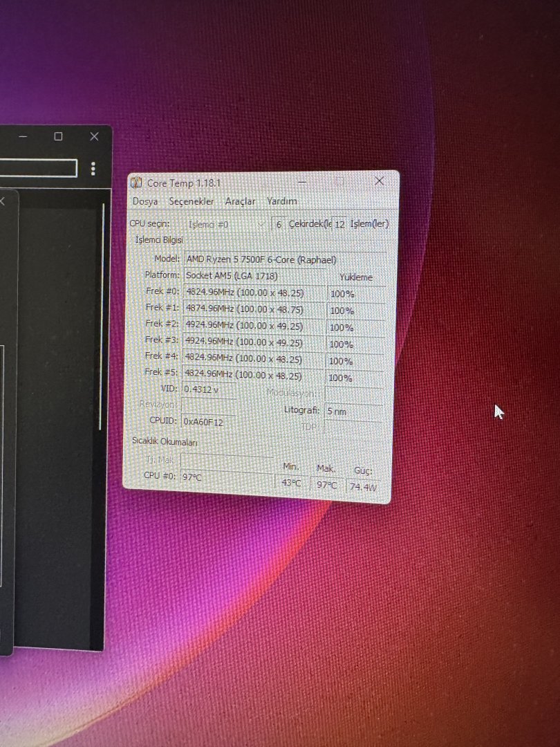Click the core count field showing 6

[279, 224]
